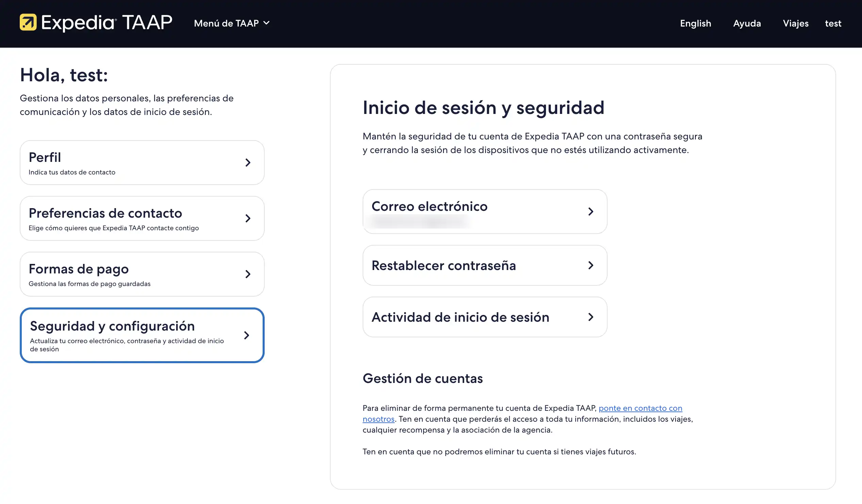Click text 'Gestiona las formas de pago guardadas'

coord(89,283)
